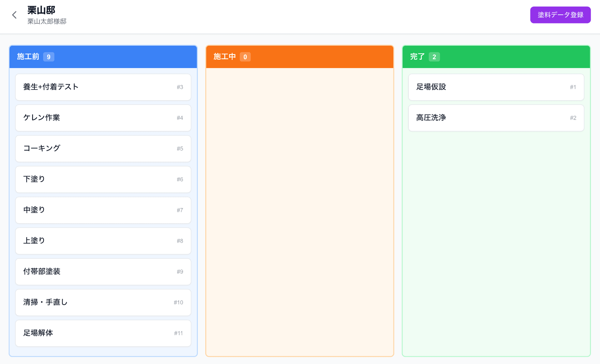Viewport: 600px width, 364px height.
Task: Open the completed 足場仮設 card
Action: 496,87
